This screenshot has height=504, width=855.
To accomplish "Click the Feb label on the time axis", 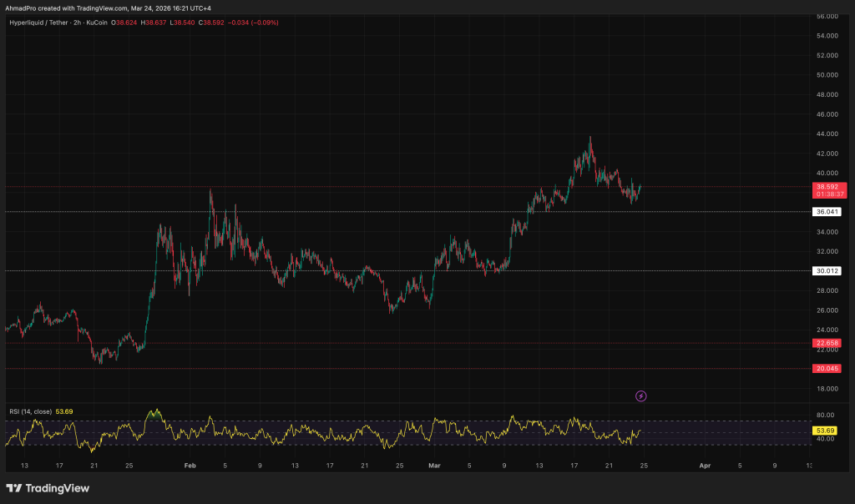I will click(x=190, y=466).
